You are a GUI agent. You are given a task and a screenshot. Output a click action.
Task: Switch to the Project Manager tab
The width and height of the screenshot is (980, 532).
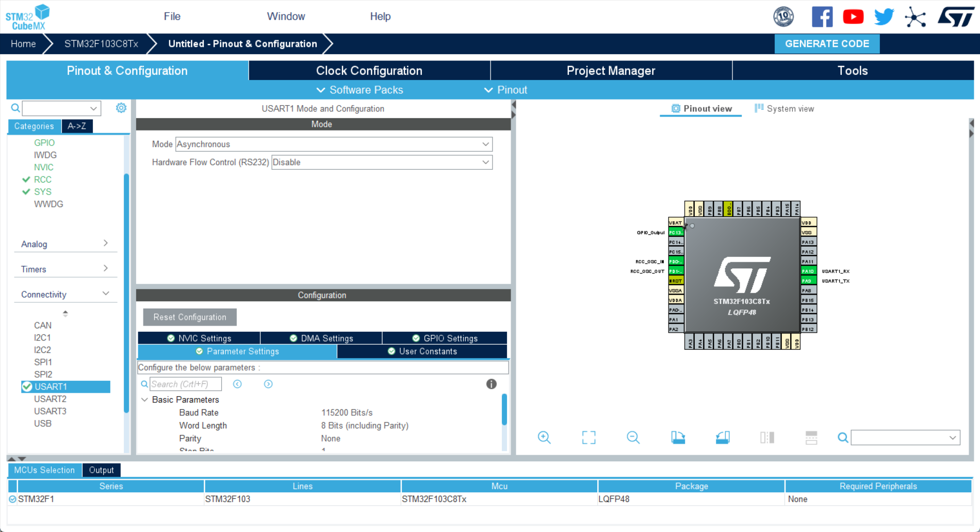[611, 71]
